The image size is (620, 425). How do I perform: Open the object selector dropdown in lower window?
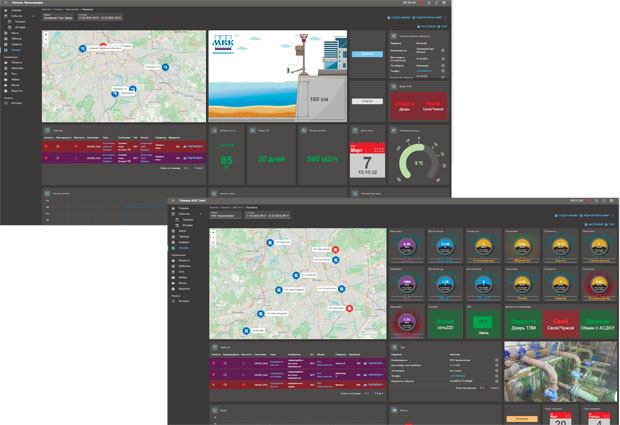226,215
